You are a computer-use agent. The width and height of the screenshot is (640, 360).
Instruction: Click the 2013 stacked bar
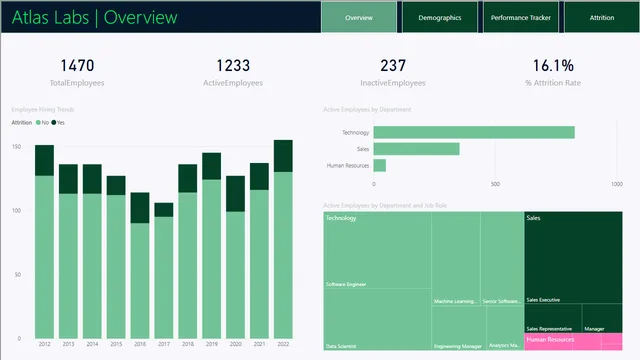pyautogui.click(x=68, y=251)
